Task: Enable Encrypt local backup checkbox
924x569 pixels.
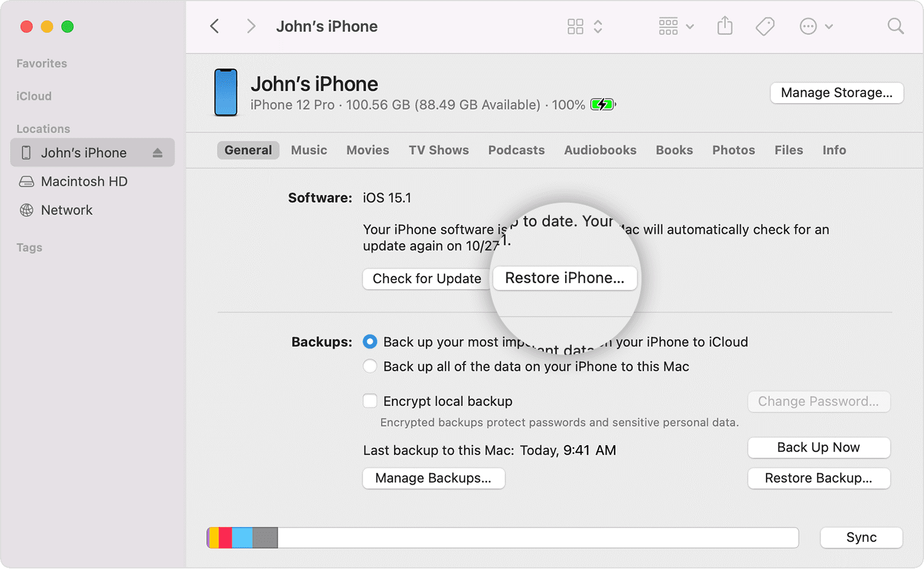Action: click(370, 401)
